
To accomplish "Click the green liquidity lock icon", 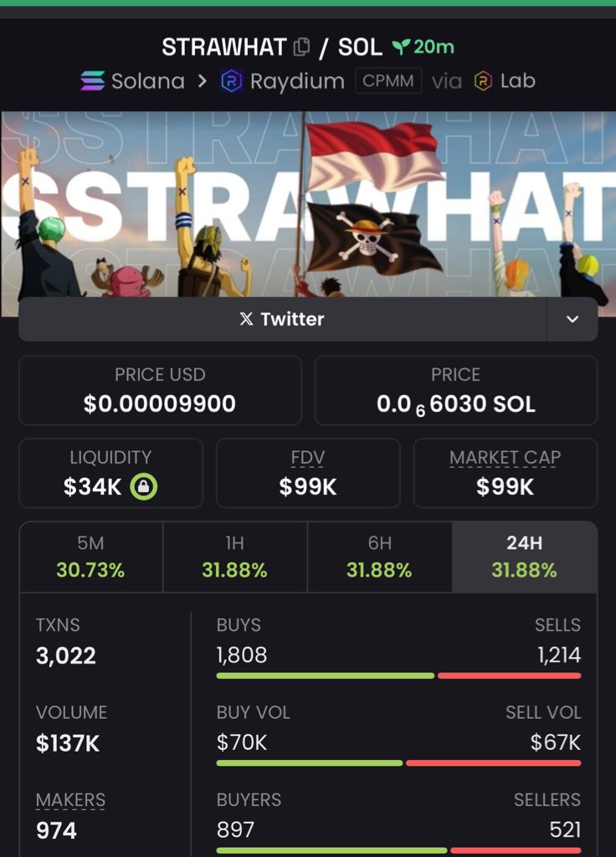I will click(143, 486).
